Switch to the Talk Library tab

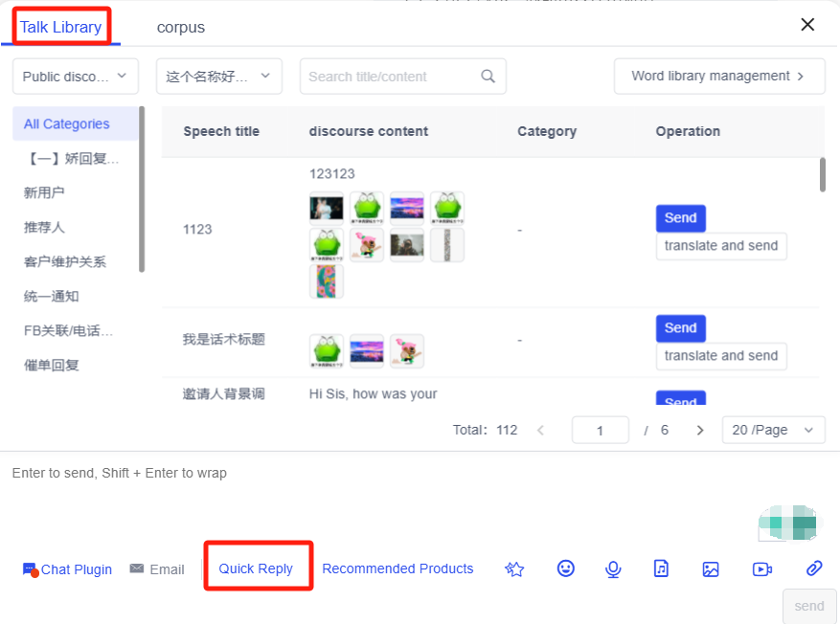pos(60,27)
